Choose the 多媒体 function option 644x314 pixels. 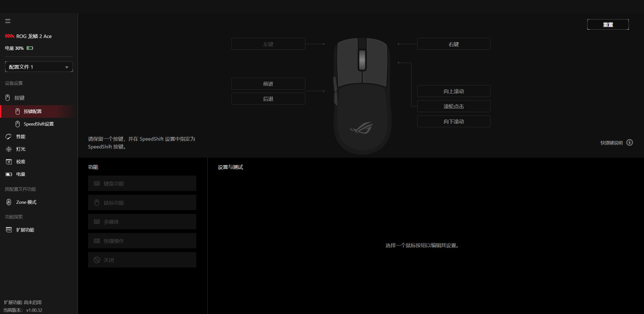click(x=142, y=221)
